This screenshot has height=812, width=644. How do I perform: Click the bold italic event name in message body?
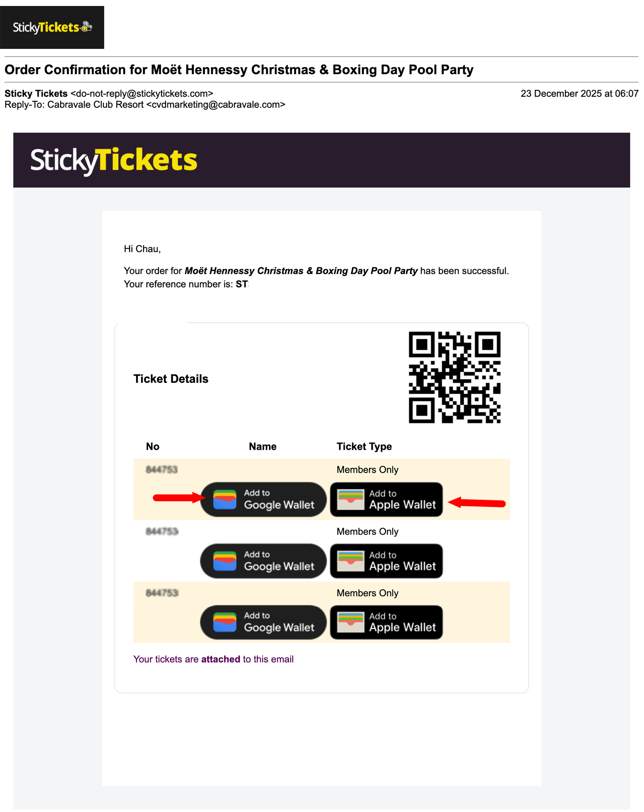click(x=301, y=271)
